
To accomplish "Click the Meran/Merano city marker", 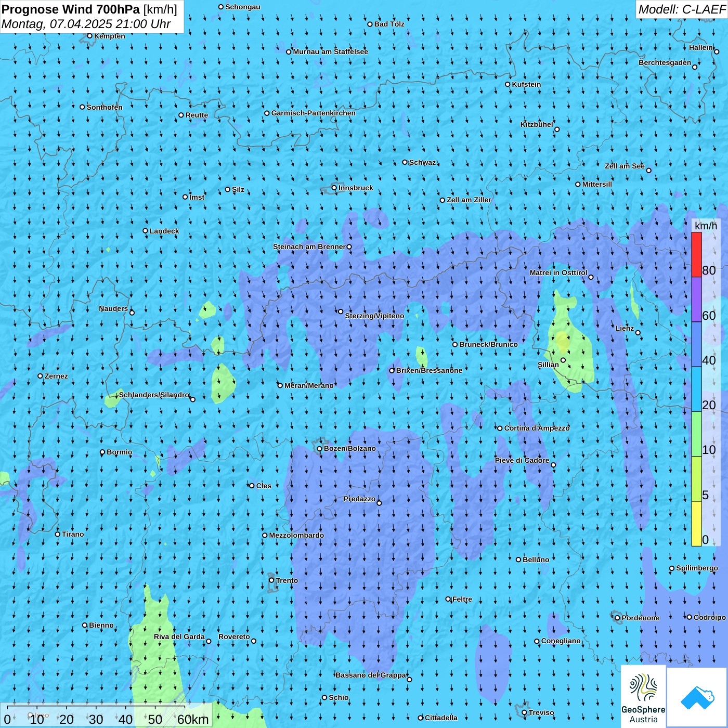I will pyautogui.click(x=280, y=385).
